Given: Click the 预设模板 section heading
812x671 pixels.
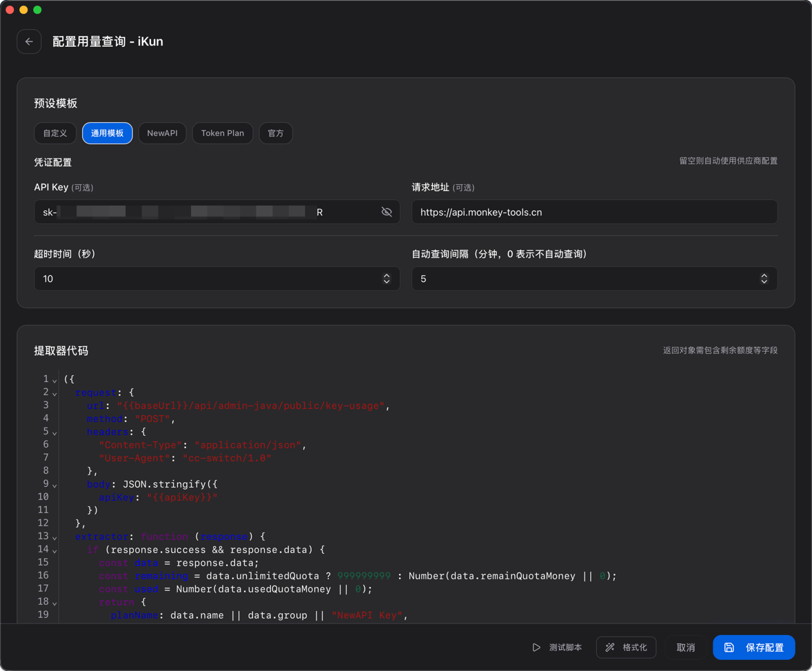Looking at the screenshot, I should point(55,103).
